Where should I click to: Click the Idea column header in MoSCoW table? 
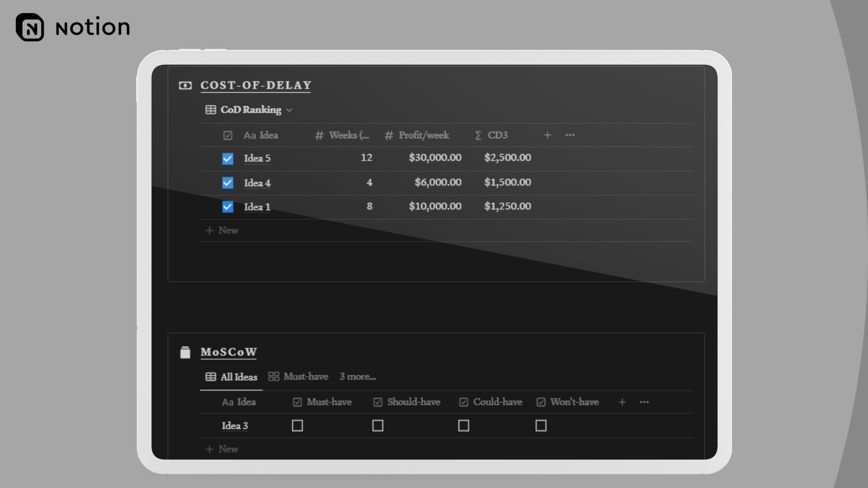pos(239,402)
